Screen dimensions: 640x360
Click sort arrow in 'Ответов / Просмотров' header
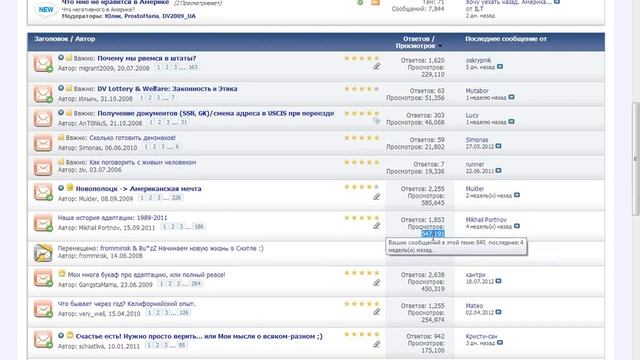tap(440, 46)
